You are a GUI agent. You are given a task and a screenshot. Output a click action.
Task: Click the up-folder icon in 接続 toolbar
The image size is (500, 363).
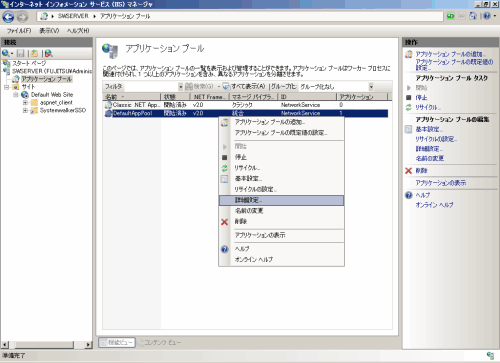coord(34,53)
